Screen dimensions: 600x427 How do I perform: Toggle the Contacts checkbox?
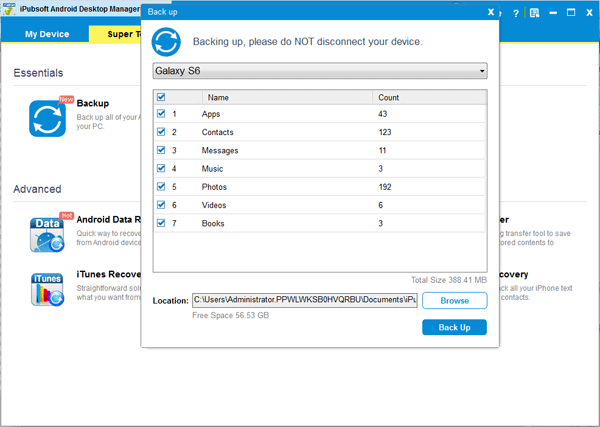(162, 132)
